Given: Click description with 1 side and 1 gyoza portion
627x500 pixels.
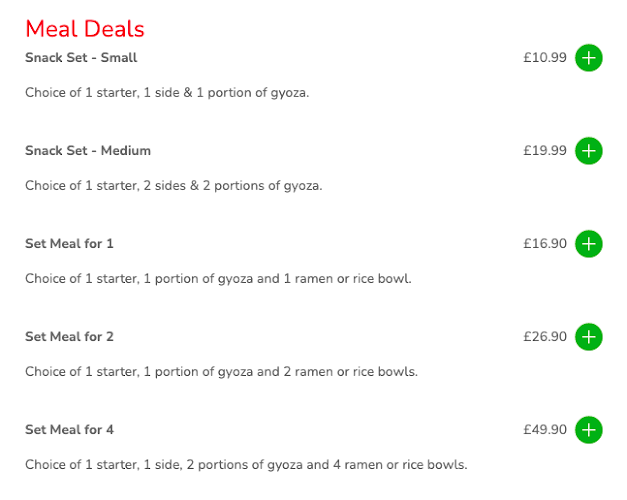Looking at the screenshot, I should 167,93.
